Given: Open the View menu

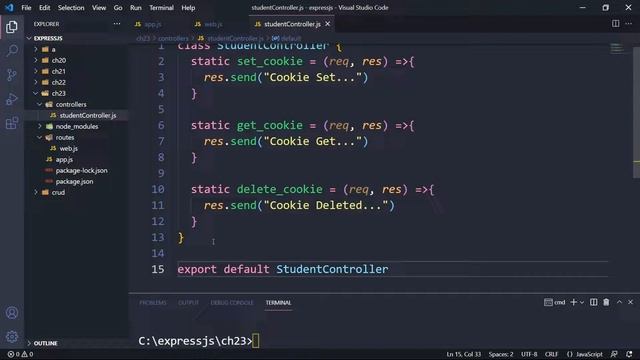Looking at the screenshot, I should coord(99,8).
